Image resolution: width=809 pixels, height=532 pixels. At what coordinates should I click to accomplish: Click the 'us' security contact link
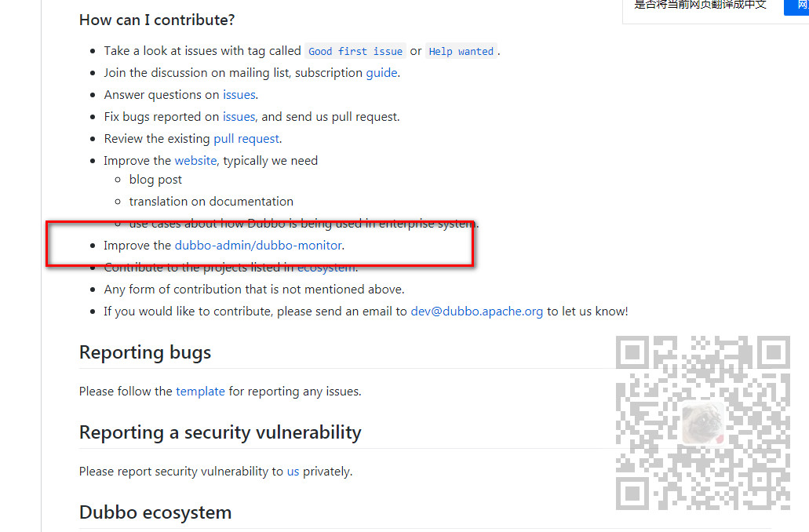[293, 472]
